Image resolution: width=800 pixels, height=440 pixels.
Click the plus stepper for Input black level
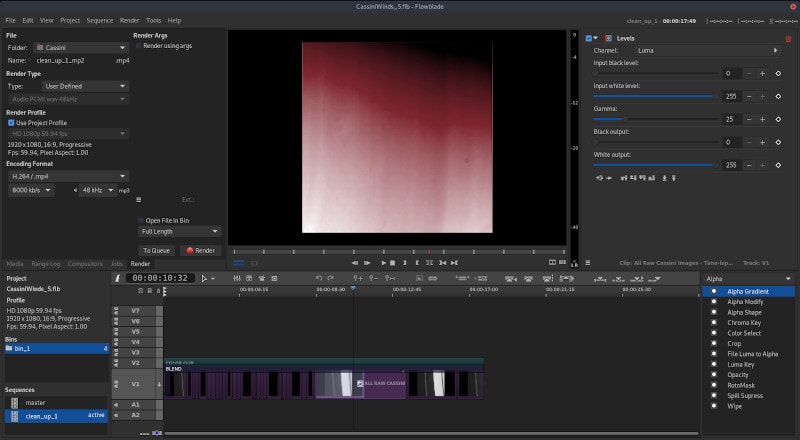762,73
